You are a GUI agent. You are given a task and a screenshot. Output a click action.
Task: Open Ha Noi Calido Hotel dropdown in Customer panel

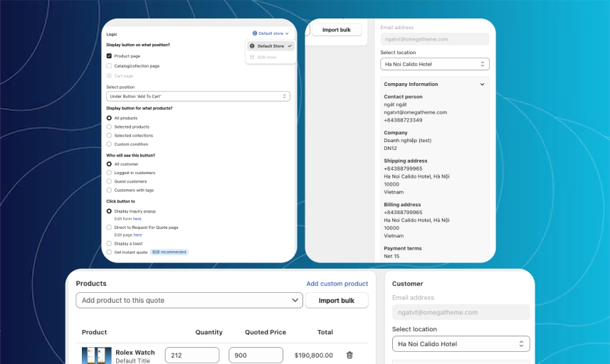click(x=461, y=344)
